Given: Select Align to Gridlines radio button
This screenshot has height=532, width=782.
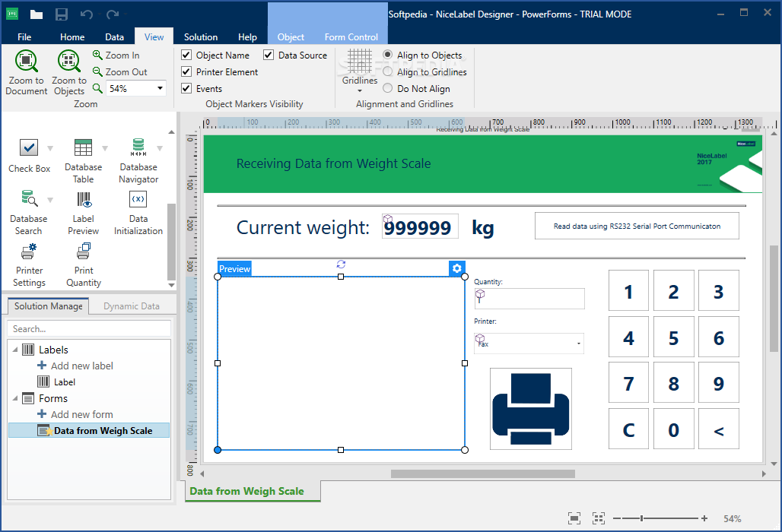Looking at the screenshot, I should pyautogui.click(x=387, y=71).
